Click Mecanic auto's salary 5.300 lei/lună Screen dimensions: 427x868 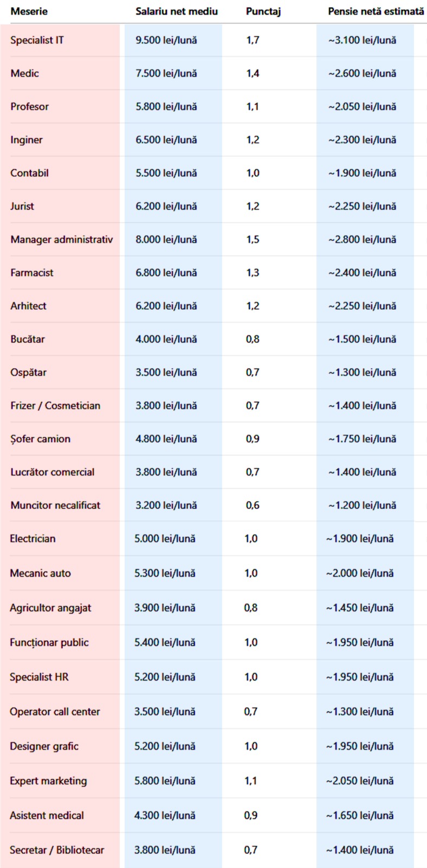point(165,573)
